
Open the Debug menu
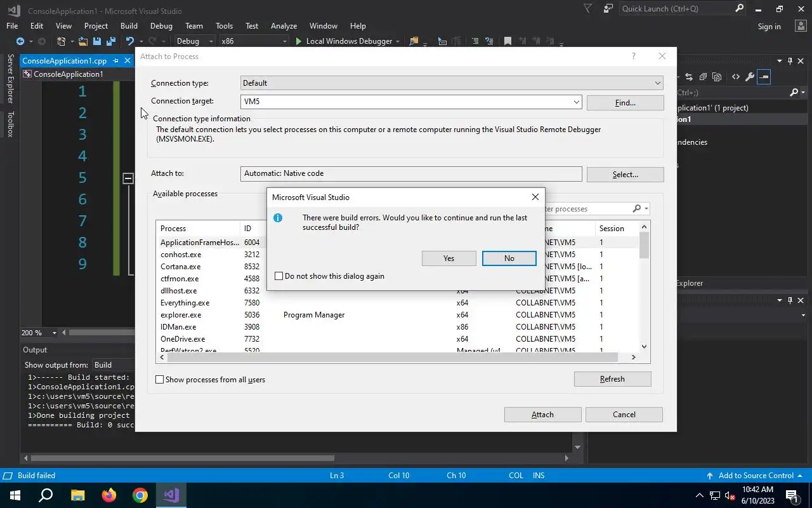tap(161, 26)
